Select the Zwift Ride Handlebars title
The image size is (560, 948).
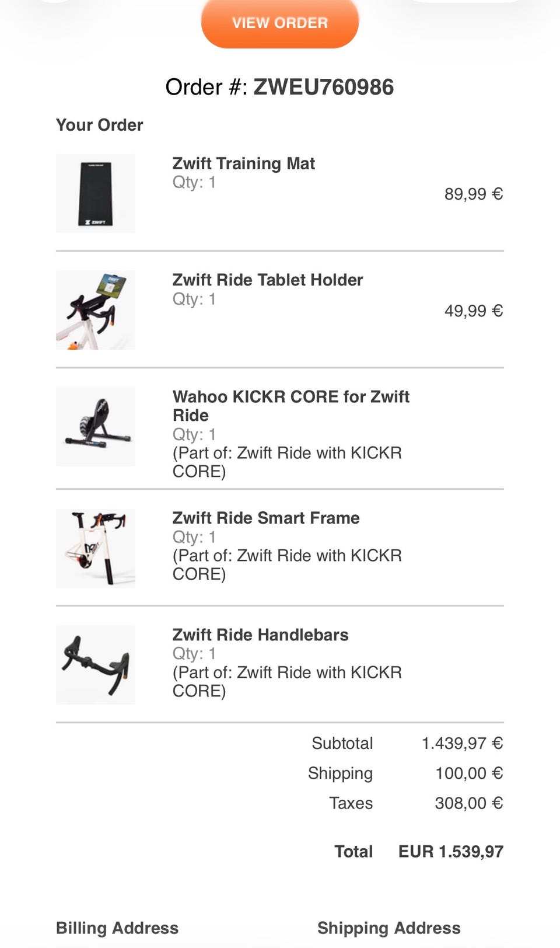(x=260, y=635)
